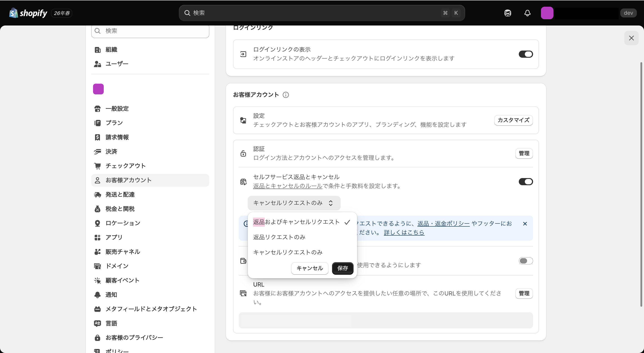644x353 pixels.
Task: Click the チェックアウト cart icon
Action: pos(97,166)
